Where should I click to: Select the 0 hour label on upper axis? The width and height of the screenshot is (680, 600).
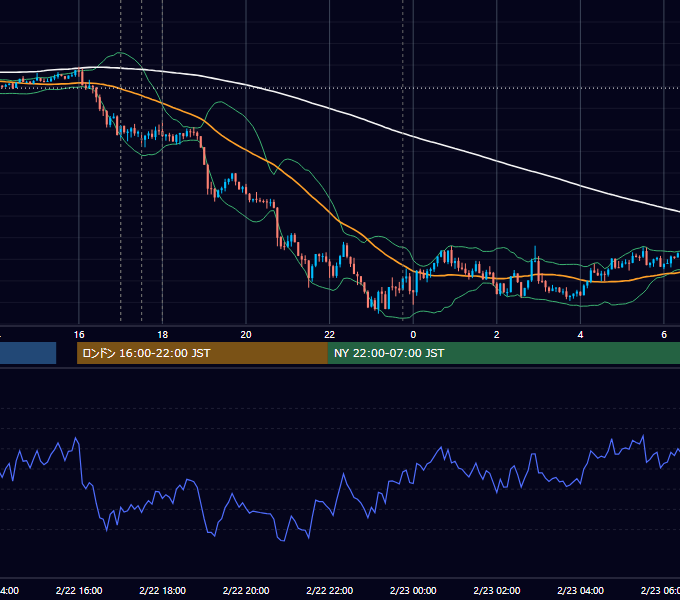[x=413, y=335]
